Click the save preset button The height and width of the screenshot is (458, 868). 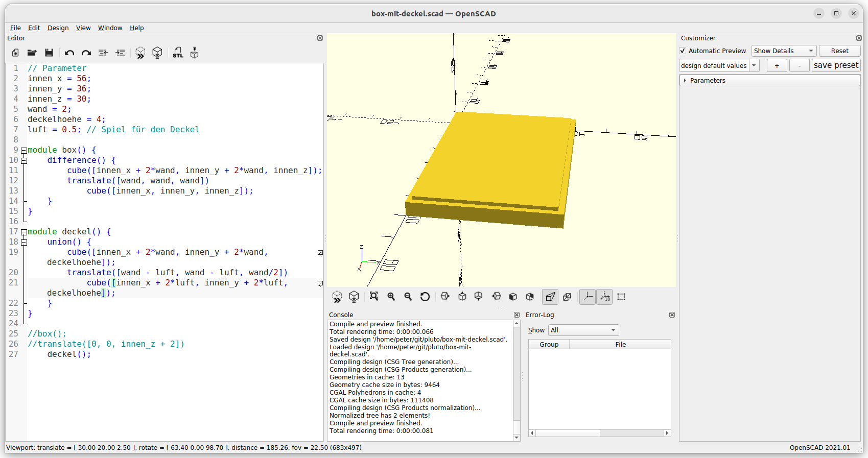click(x=836, y=65)
